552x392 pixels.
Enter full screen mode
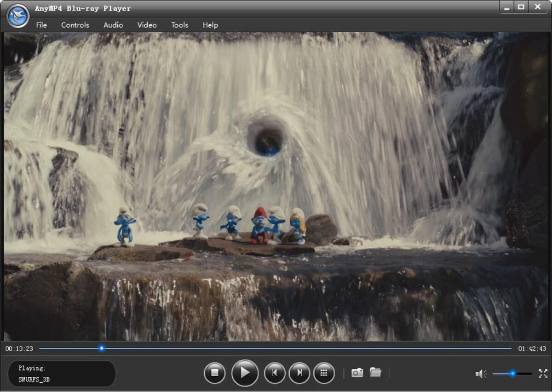click(x=543, y=373)
